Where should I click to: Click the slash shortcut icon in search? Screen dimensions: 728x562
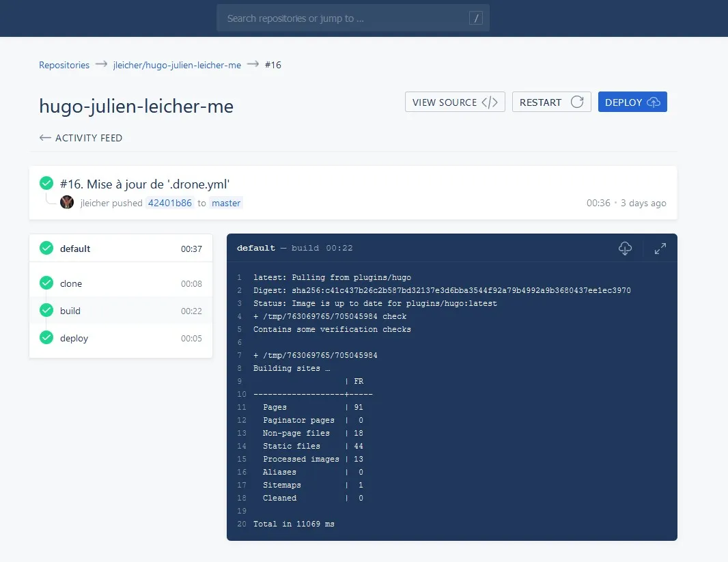[475, 18]
